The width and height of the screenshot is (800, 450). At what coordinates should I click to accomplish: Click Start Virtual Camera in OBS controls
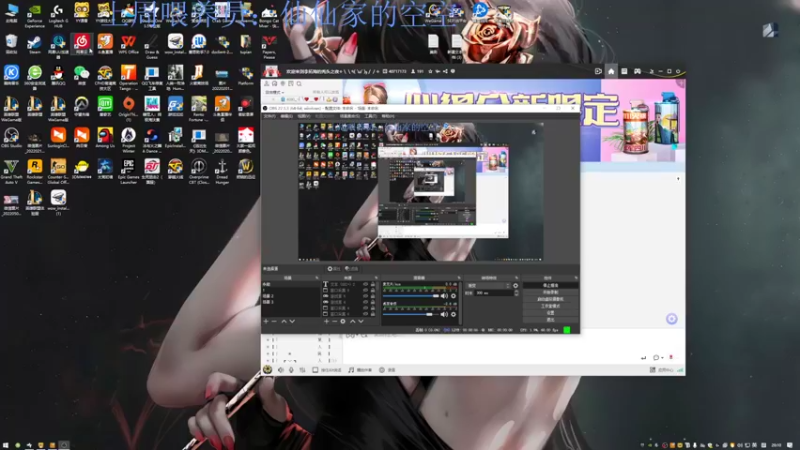pyautogui.click(x=551, y=299)
